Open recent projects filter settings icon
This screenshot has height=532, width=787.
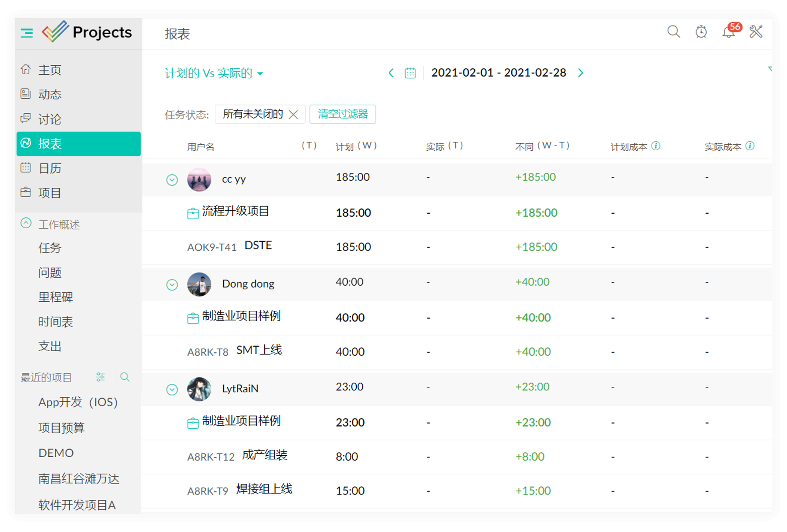click(x=100, y=377)
